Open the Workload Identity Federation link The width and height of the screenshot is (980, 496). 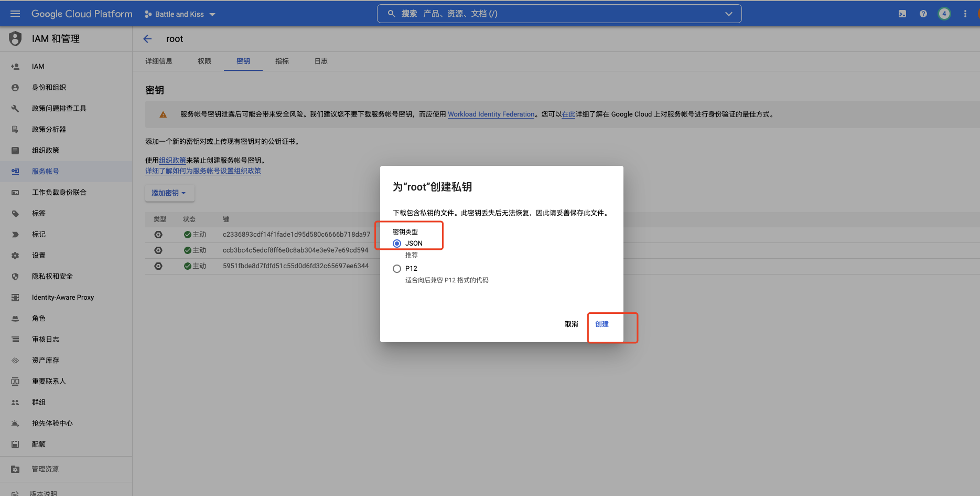[491, 114]
